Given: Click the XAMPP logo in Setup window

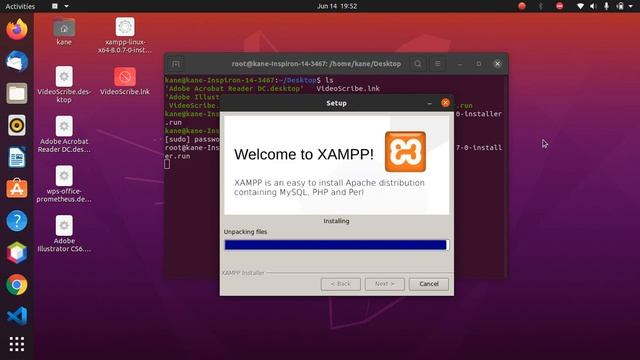Looking at the screenshot, I should click(x=405, y=151).
